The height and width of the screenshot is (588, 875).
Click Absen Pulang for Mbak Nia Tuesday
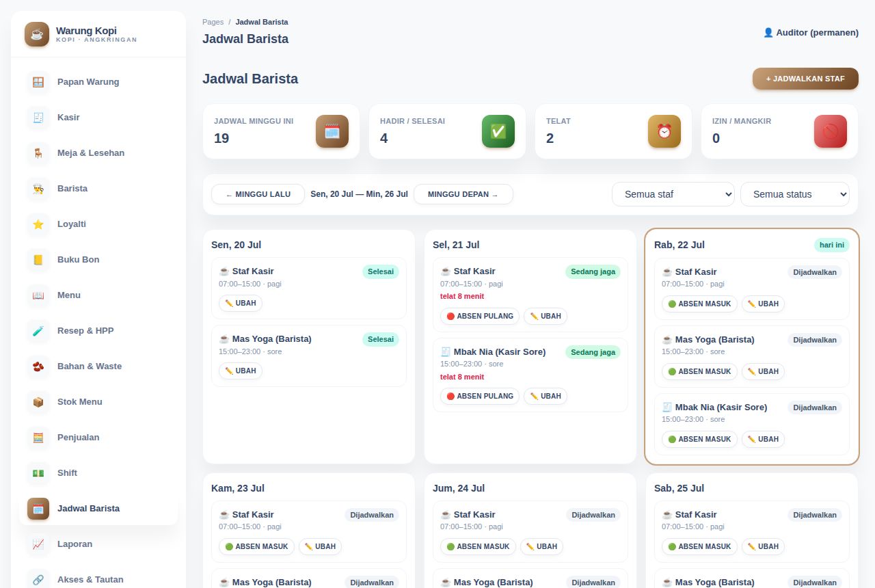click(x=480, y=396)
